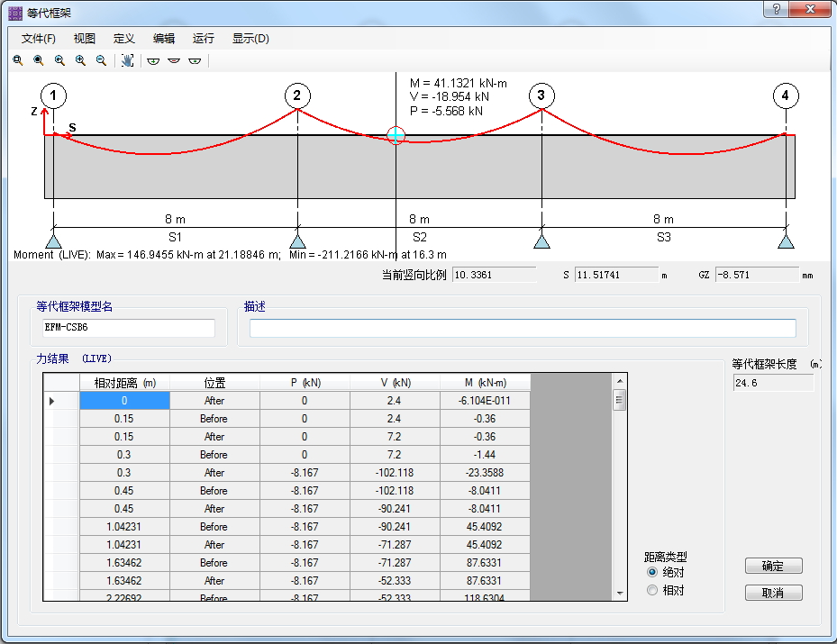
Task: Click the M (kN-m) column header
Action: (486, 383)
